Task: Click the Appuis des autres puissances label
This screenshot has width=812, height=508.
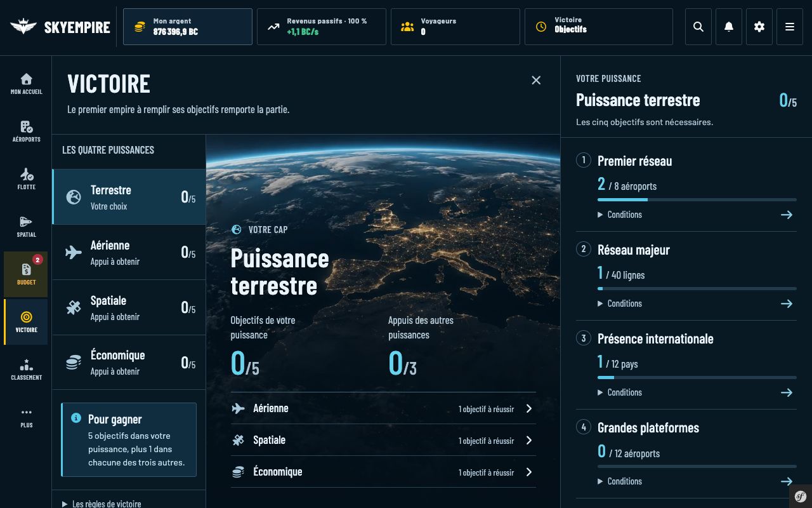Action: (x=421, y=328)
